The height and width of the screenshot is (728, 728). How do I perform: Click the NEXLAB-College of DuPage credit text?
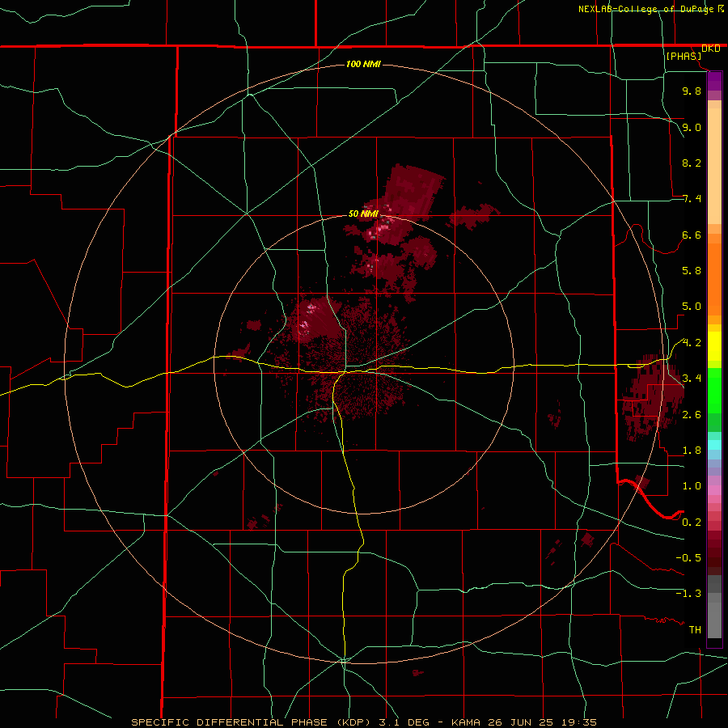tap(645, 9)
